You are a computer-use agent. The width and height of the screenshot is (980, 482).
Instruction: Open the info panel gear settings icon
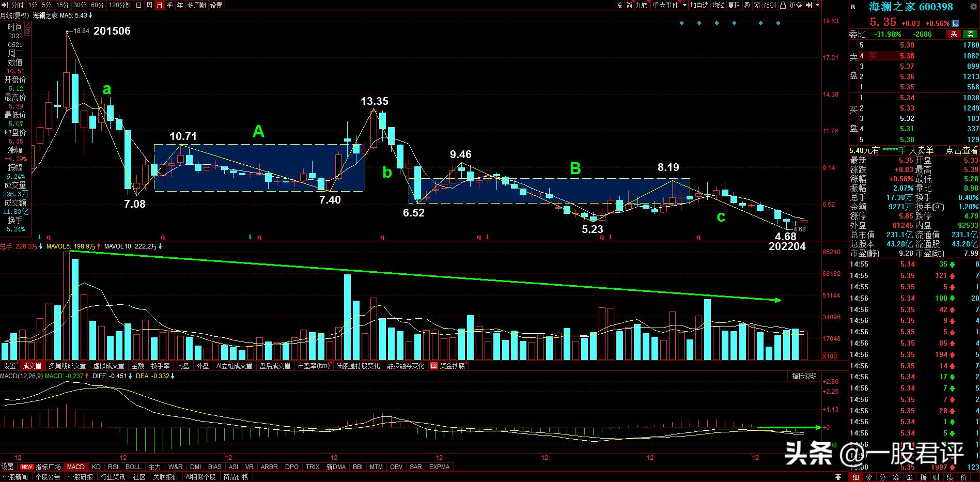[x=28, y=32]
